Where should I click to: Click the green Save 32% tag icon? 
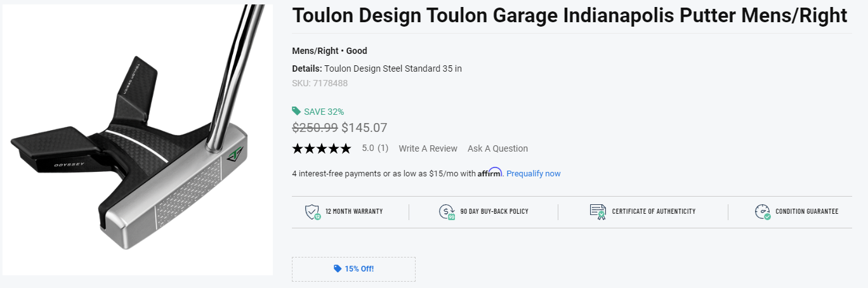point(296,112)
